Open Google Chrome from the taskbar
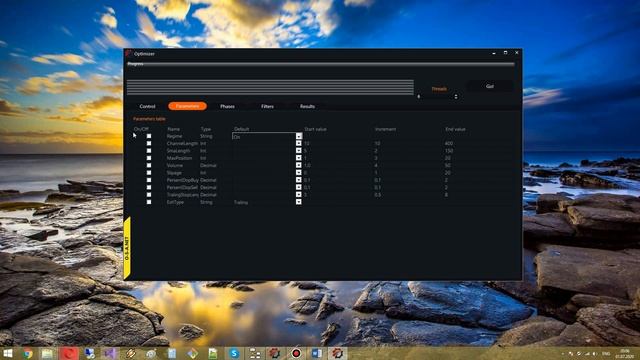640x360 pixels. pos(28,353)
